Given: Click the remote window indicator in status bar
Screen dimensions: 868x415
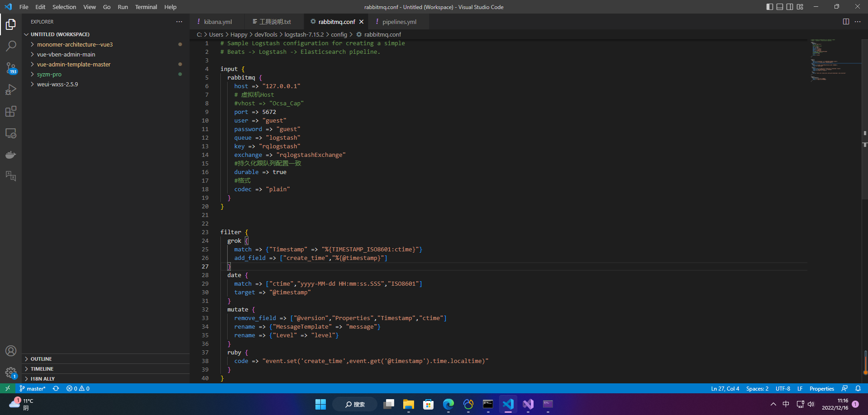Looking at the screenshot, I should (x=8, y=388).
